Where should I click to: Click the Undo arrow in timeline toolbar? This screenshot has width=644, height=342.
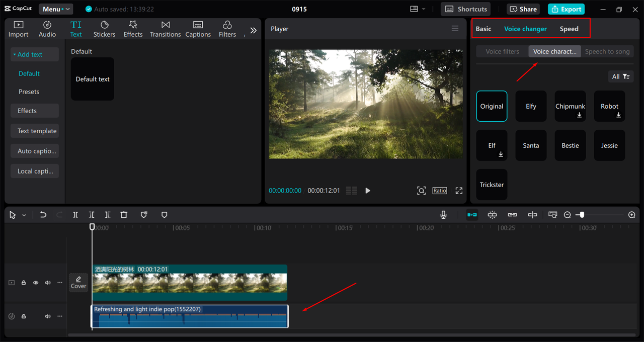click(x=43, y=215)
